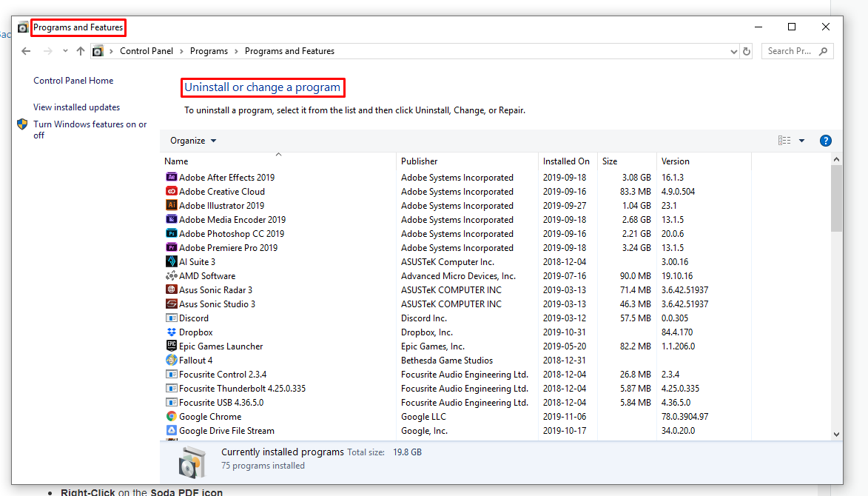
Task: Select the Fallout 4 program name
Action: 195,360
